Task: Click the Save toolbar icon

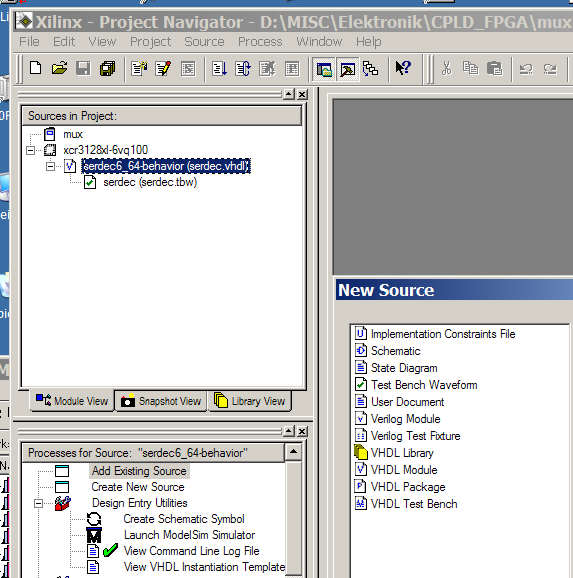Action: click(x=83, y=68)
